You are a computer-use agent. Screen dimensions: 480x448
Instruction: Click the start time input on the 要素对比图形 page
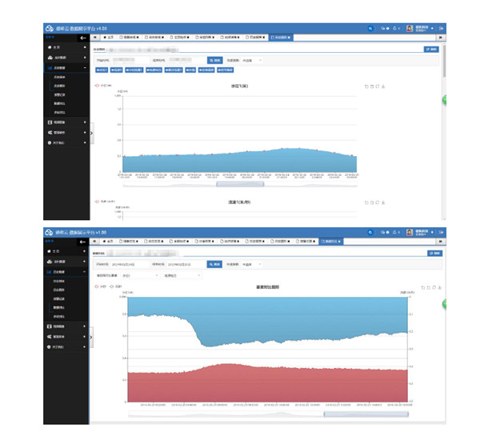[128, 263]
